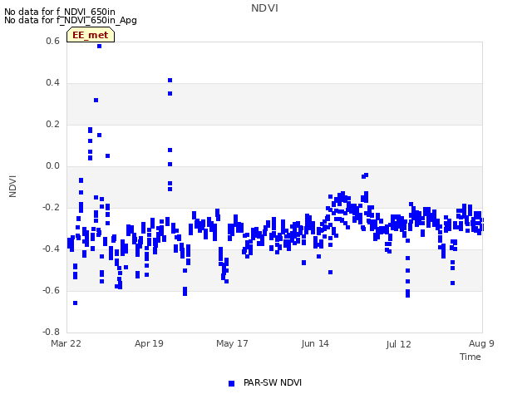Viewport: 532px width, 399px height.
Task: Click the NDVI chart title
Action: pos(264,8)
